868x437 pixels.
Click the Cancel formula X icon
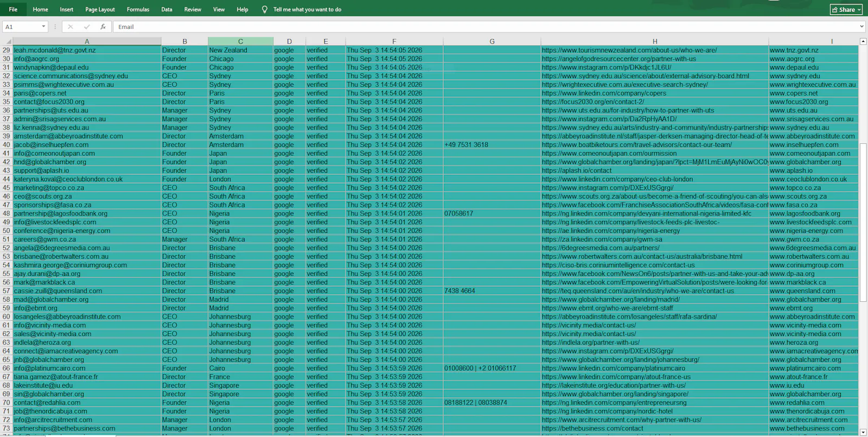(71, 27)
